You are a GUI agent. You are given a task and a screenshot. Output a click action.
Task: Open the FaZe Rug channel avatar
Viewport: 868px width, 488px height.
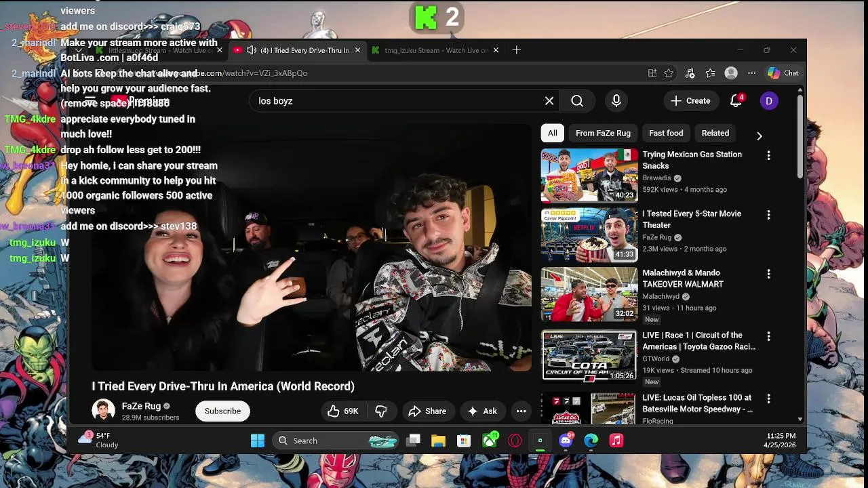[103, 411]
